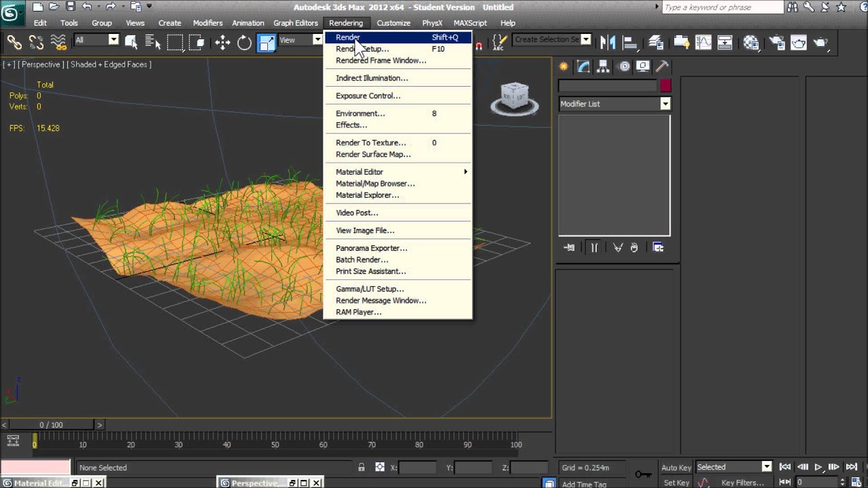The image size is (868, 488).
Task: Click the Unlink Selection broken-chain icon
Action: tap(36, 42)
